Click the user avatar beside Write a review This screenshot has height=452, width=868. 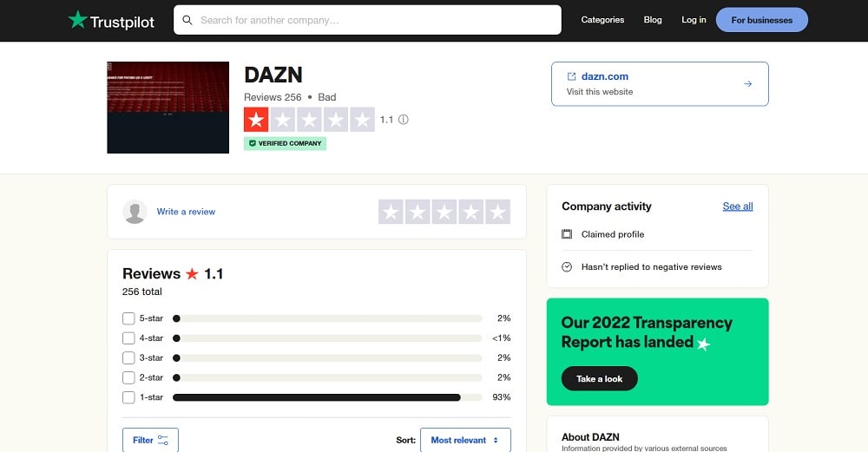[135, 212]
